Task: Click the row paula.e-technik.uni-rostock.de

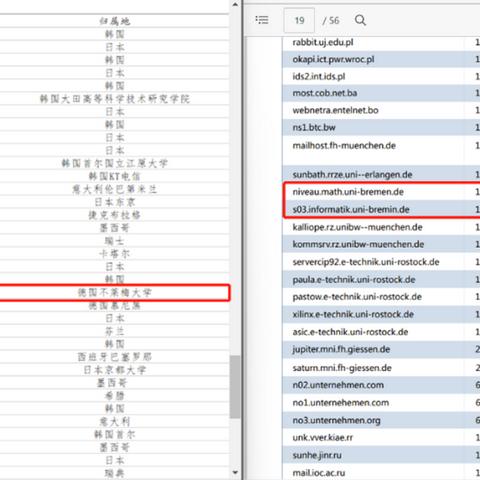Action: (381, 279)
